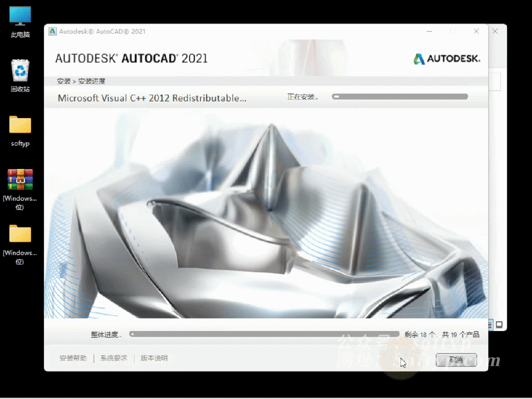
Task: Open the softyp folder on desktop
Action: [20, 131]
